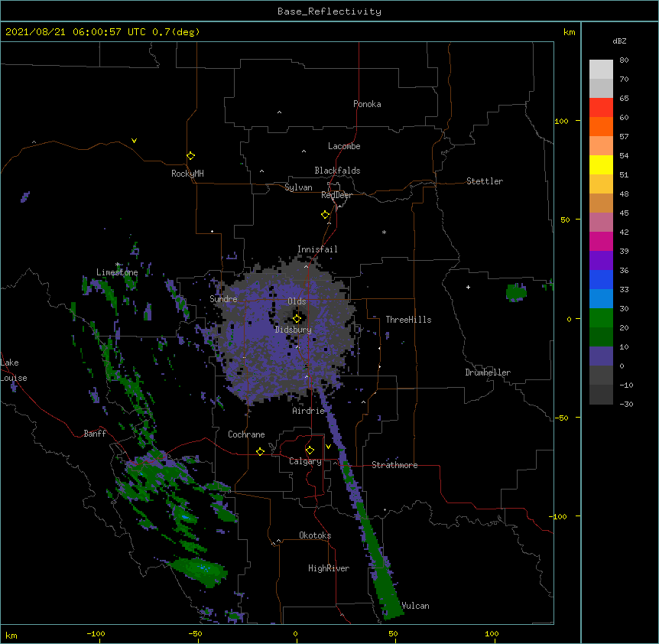Select the 20 dBZ green color band
Screen dimensions: 659x644
601,317
